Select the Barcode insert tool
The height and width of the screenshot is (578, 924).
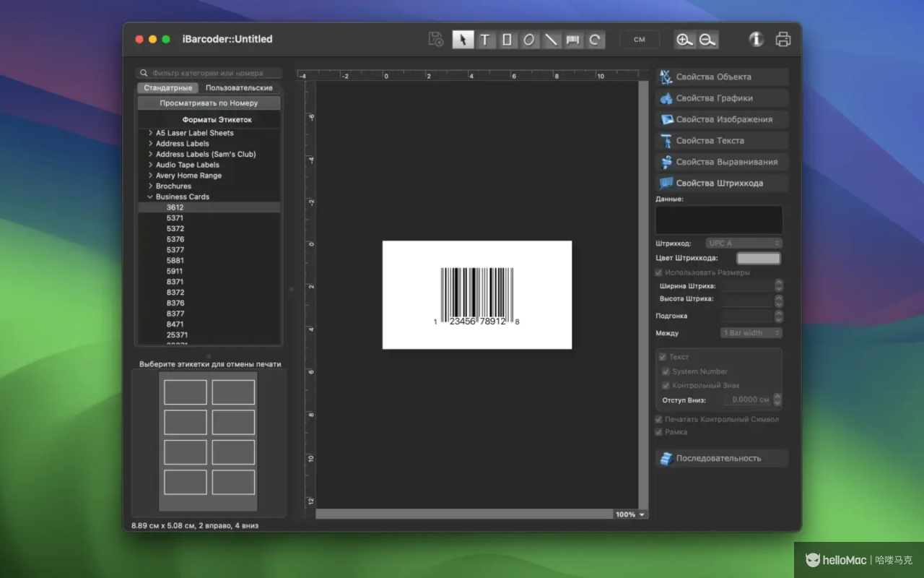tap(573, 40)
